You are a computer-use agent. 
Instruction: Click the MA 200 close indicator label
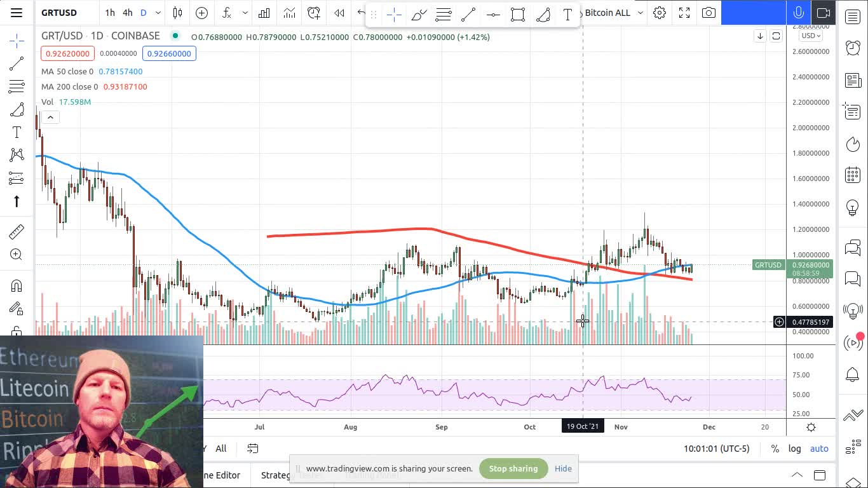click(70, 86)
